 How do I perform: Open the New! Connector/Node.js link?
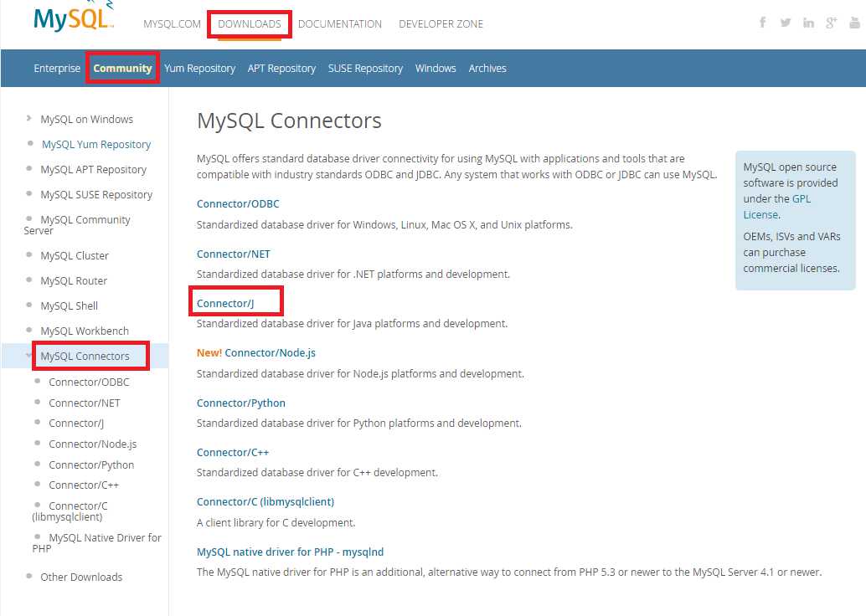(256, 352)
